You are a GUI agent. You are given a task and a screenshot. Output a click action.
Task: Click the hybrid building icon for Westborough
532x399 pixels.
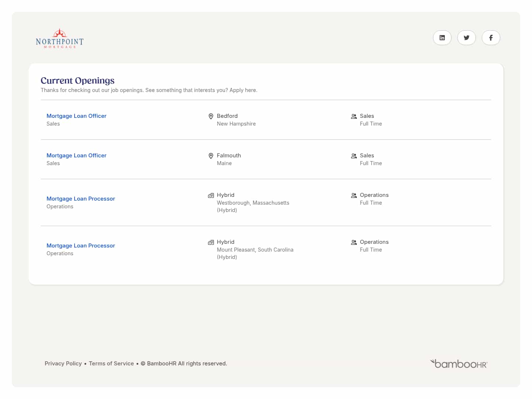point(211,195)
